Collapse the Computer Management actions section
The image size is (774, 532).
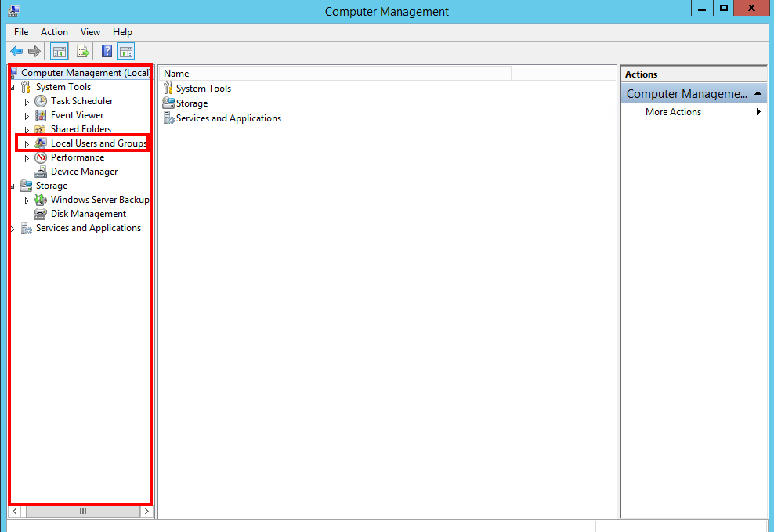tap(758, 94)
